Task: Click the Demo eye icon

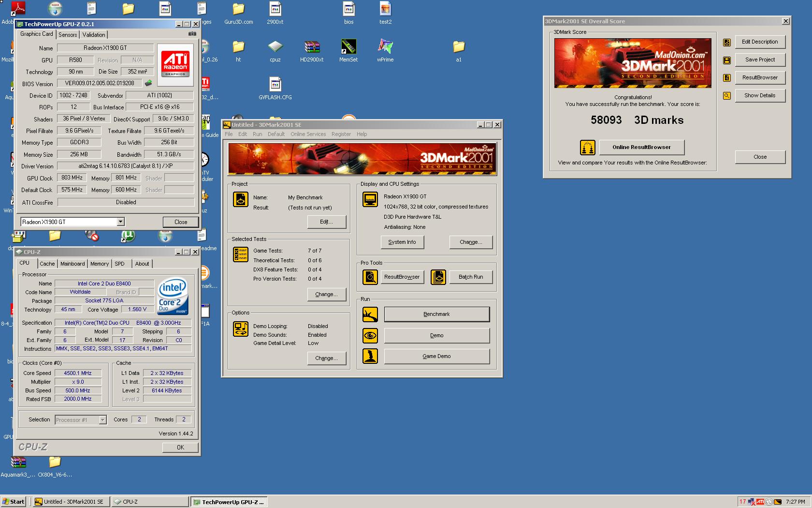Action: (370, 335)
